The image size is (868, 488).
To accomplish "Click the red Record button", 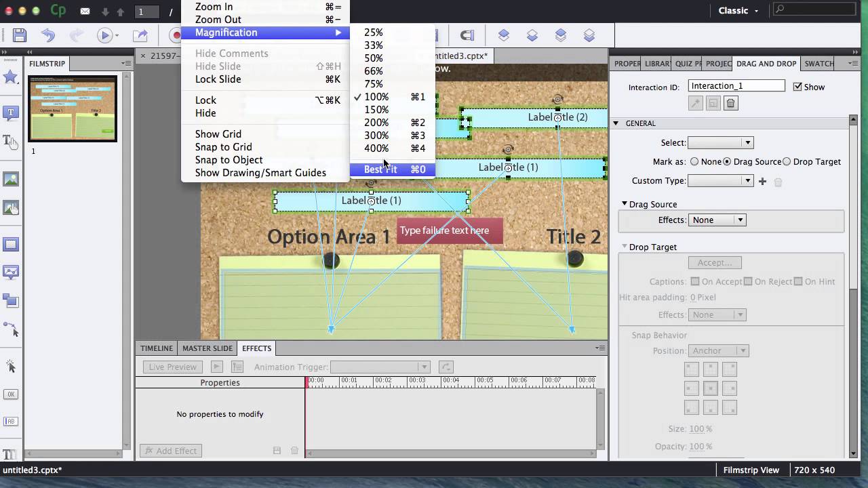I will click(x=176, y=35).
